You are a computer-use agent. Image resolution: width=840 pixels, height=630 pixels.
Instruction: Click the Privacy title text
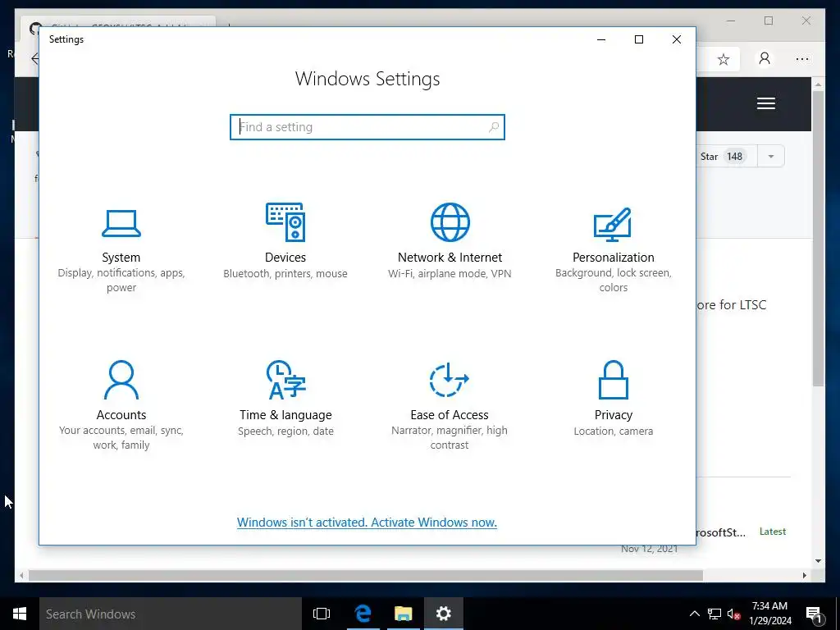pyautogui.click(x=614, y=414)
